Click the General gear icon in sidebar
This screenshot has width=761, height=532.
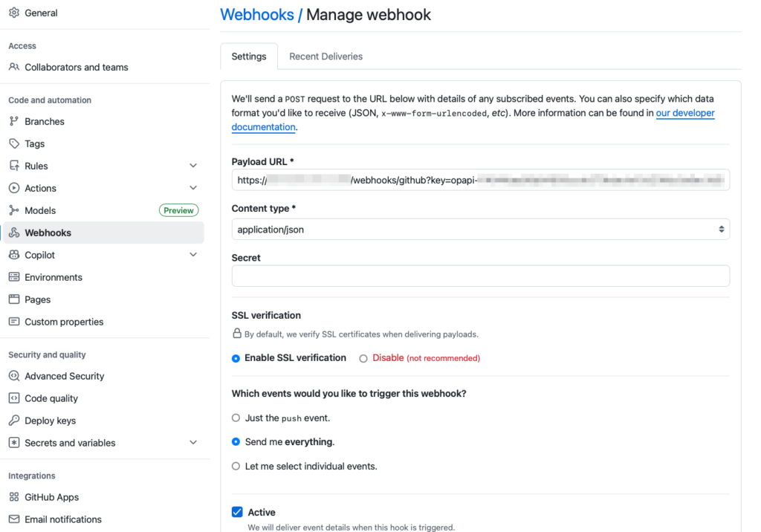click(x=14, y=13)
